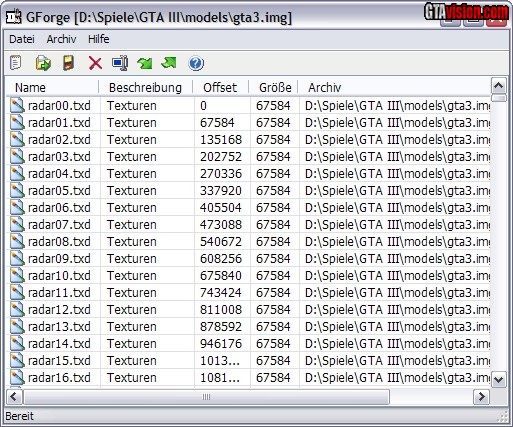This screenshot has height=427, width=513.
Task: Click the Texturen cell for radar09.txd
Action: click(132, 259)
